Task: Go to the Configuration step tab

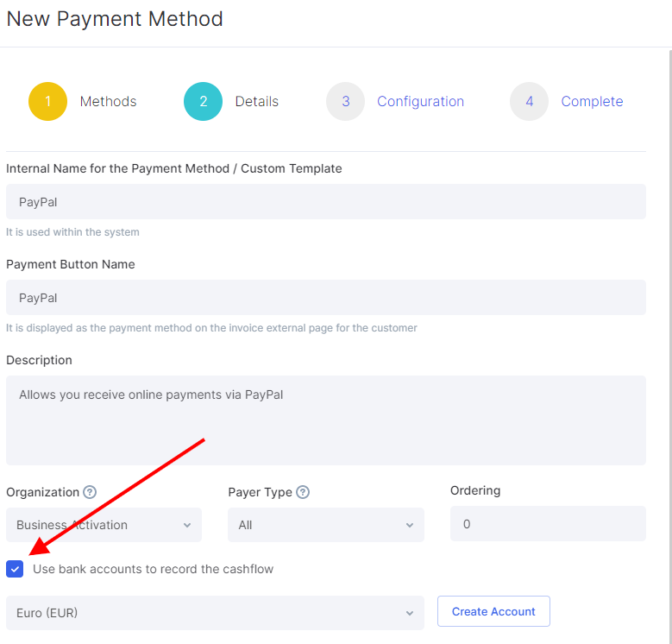Action: tap(420, 101)
